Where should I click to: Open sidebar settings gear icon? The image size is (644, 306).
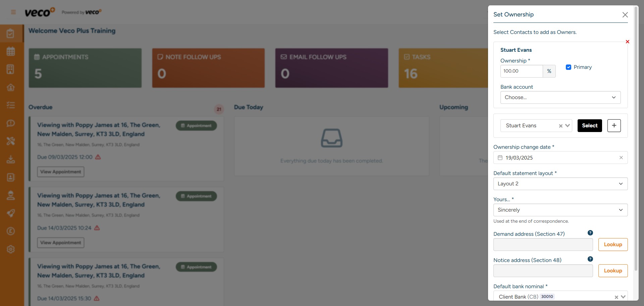(11, 249)
